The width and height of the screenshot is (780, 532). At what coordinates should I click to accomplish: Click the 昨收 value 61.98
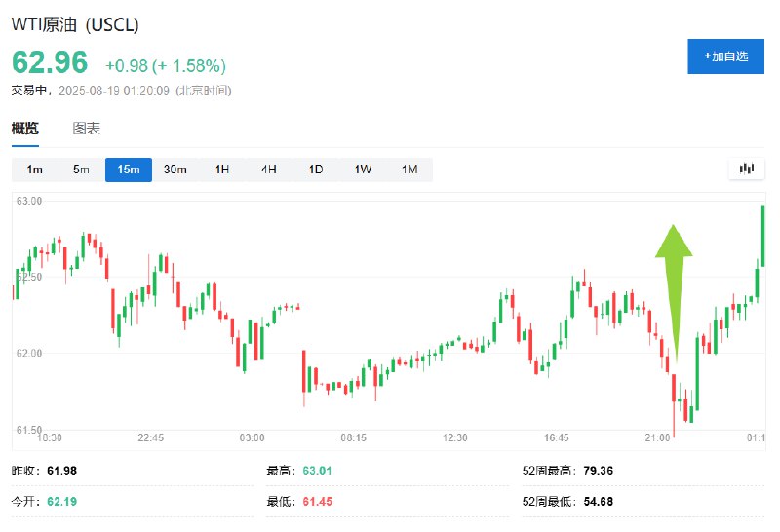(x=61, y=471)
